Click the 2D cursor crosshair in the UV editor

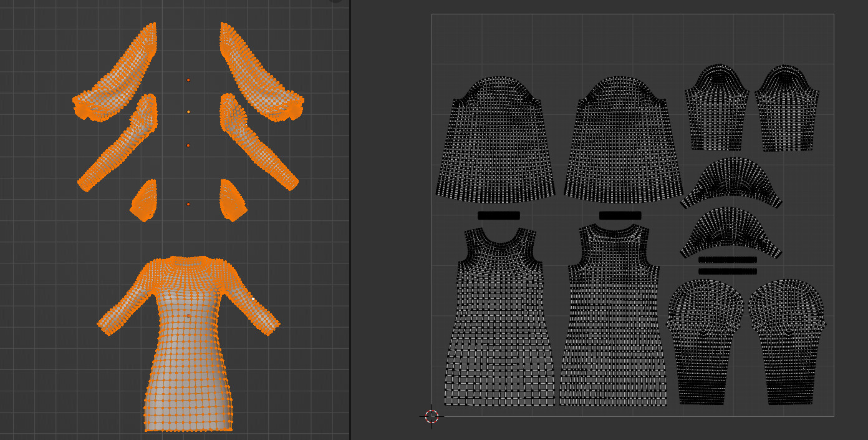[x=432, y=417]
